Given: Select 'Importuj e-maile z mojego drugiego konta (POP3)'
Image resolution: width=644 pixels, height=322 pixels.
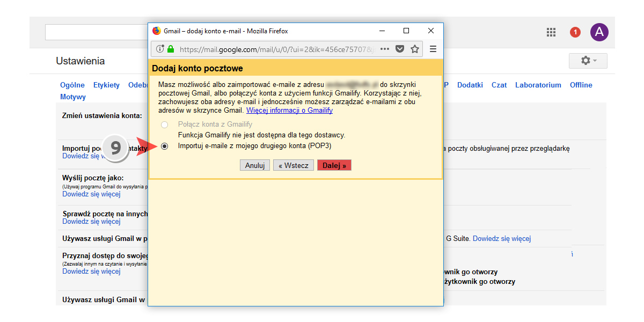Looking at the screenshot, I should (x=164, y=146).
